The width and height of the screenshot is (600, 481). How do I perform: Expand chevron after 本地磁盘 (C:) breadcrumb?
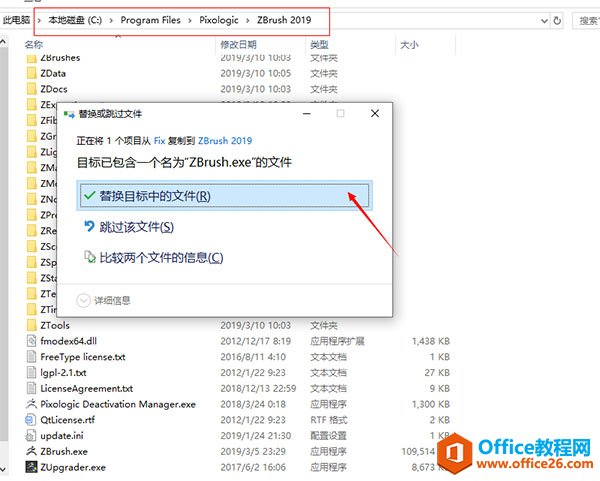click(111, 20)
